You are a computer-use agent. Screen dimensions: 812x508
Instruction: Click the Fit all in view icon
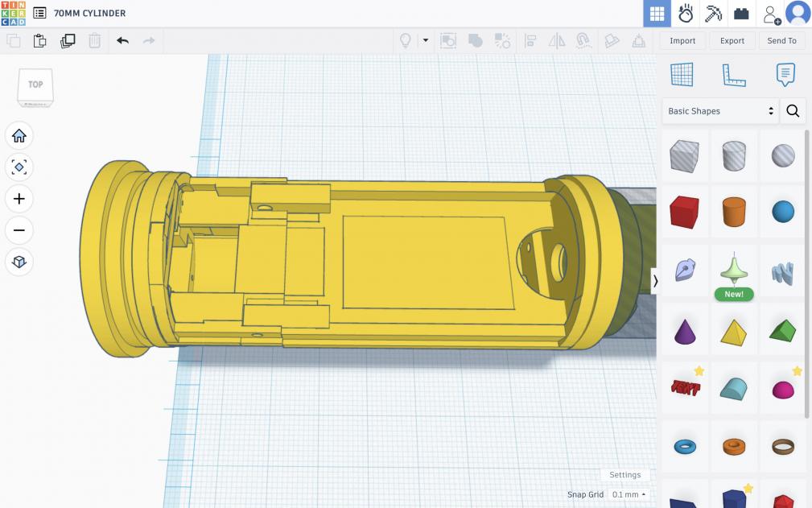[19, 167]
